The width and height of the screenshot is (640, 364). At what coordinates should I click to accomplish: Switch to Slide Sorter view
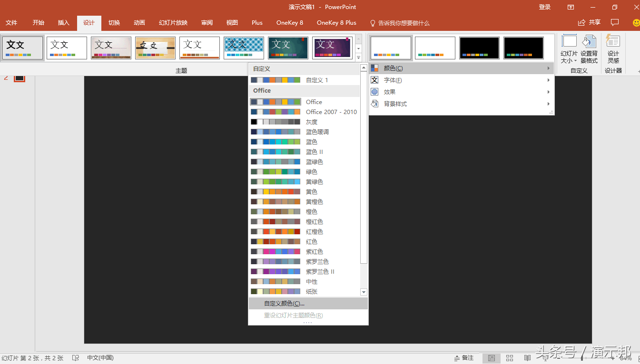point(510,358)
